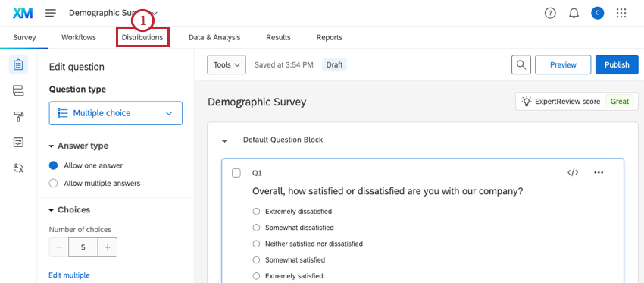Open the Multiple choice question type dropdown

(x=115, y=113)
